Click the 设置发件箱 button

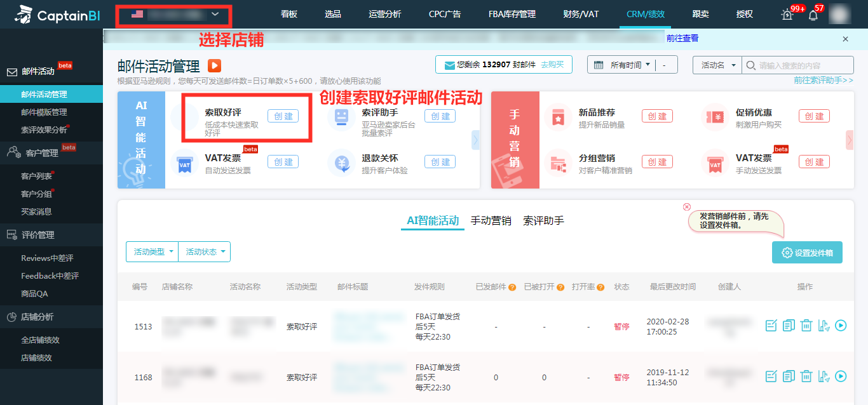pyautogui.click(x=807, y=253)
